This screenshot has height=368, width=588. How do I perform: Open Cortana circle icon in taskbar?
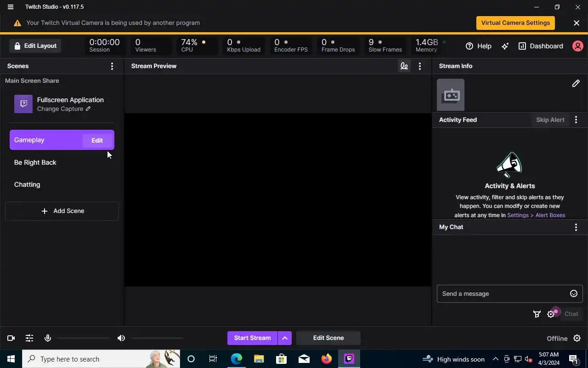click(x=191, y=359)
